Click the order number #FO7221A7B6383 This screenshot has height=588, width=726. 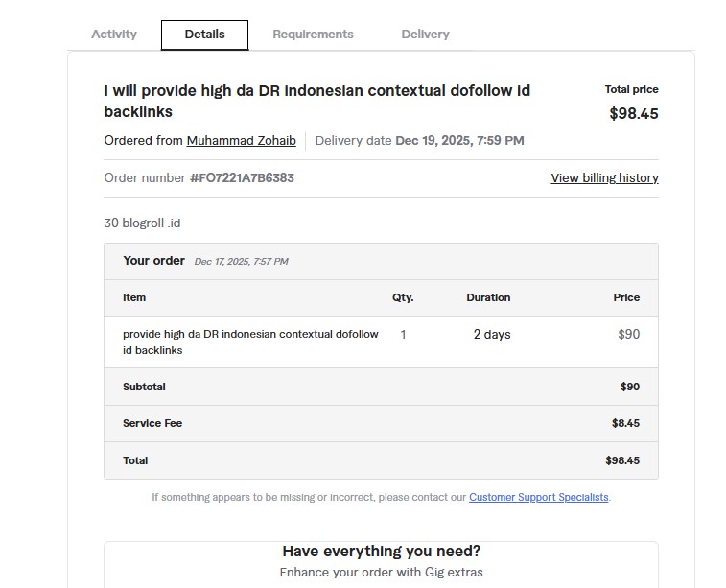pyautogui.click(x=242, y=177)
